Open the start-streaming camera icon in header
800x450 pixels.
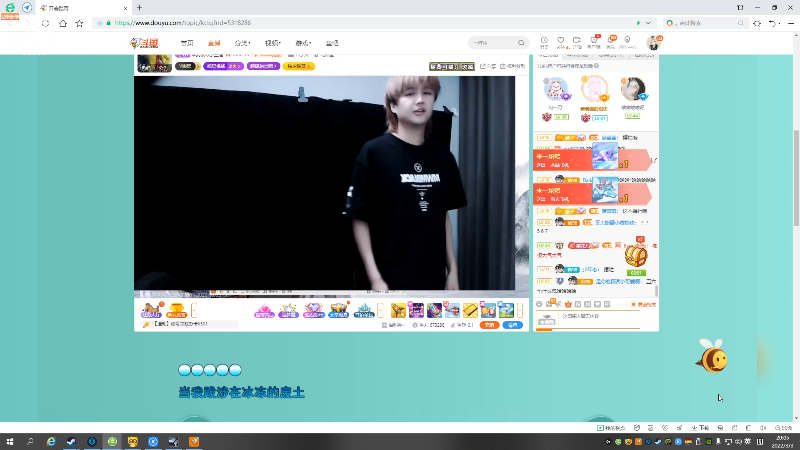point(577,42)
